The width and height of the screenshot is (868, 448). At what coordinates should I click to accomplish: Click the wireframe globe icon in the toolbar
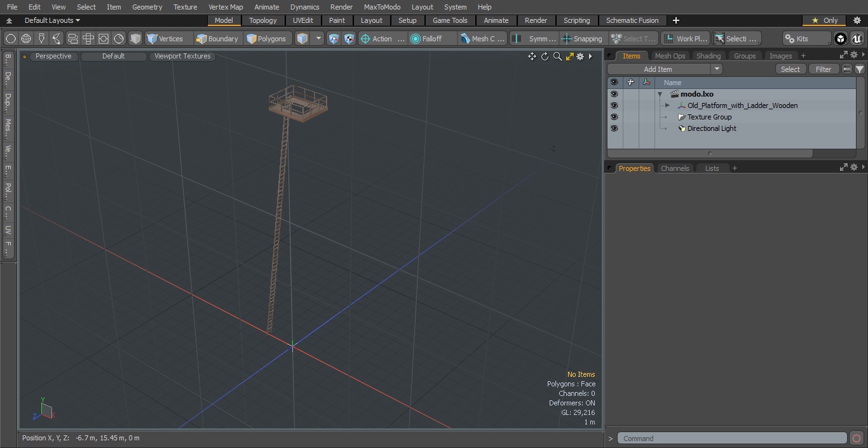[26, 39]
